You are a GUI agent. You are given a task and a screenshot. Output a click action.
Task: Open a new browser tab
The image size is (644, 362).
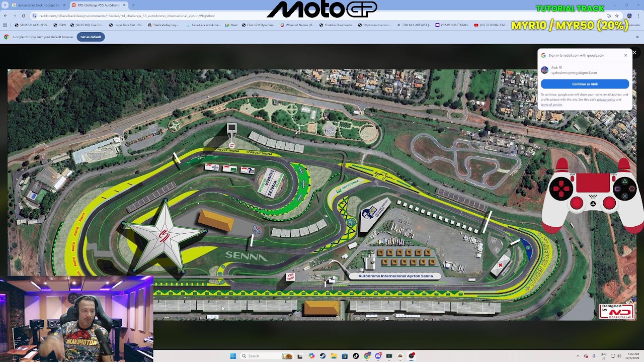pos(133,5)
